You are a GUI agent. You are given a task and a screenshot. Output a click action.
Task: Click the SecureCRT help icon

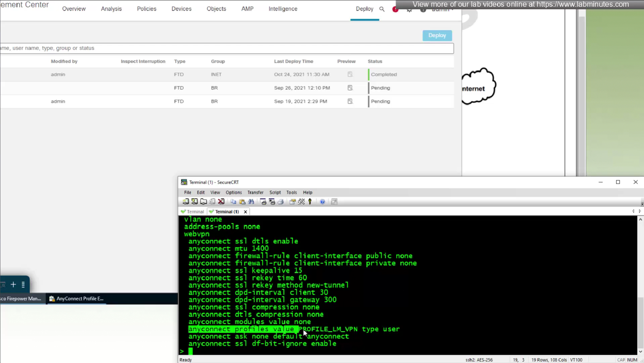(322, 202)
